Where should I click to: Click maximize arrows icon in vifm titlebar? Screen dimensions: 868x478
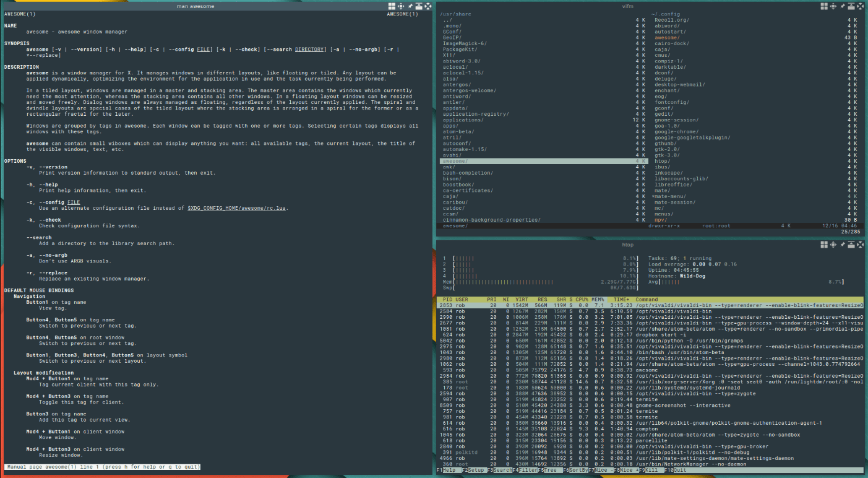[833, 6]
